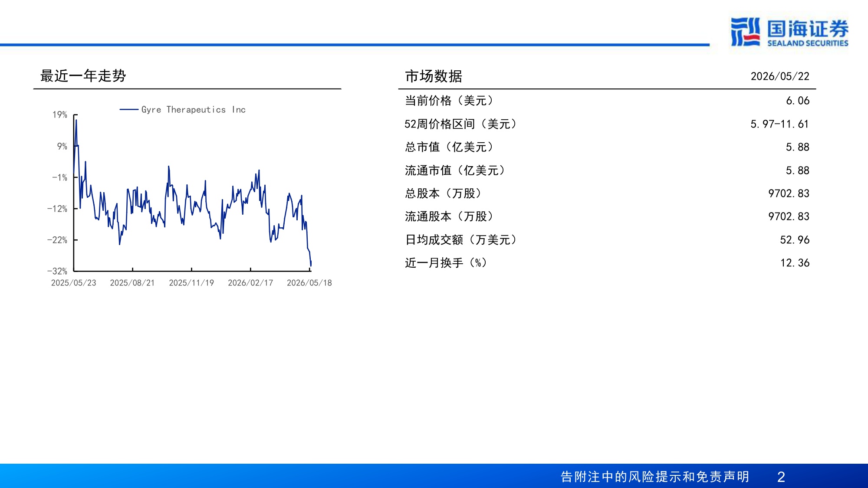This screenshot has width=868, height=488.
Task: Click the '市场数据' heading
Action: (x=434, y=76)
